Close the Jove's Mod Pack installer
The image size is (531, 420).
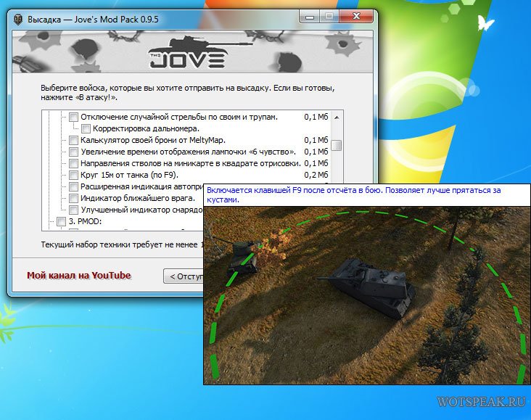[x=356, y=16]
